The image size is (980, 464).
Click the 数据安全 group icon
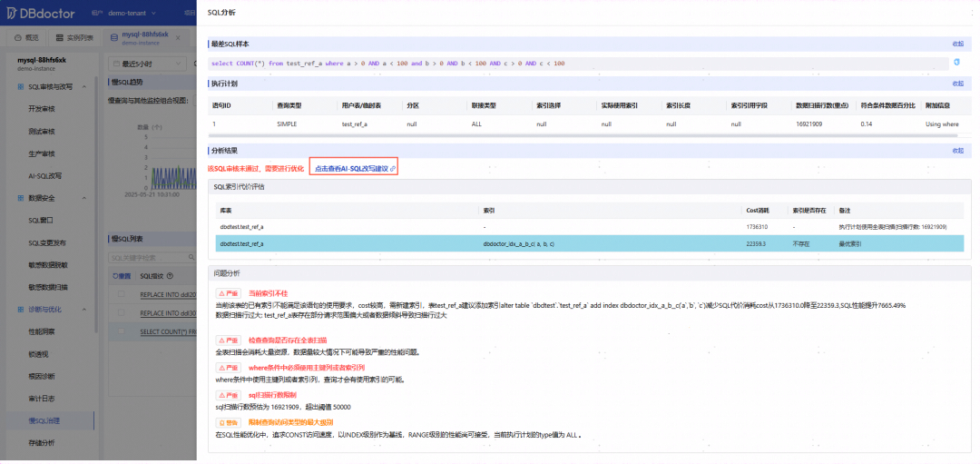tap(21, 198)
